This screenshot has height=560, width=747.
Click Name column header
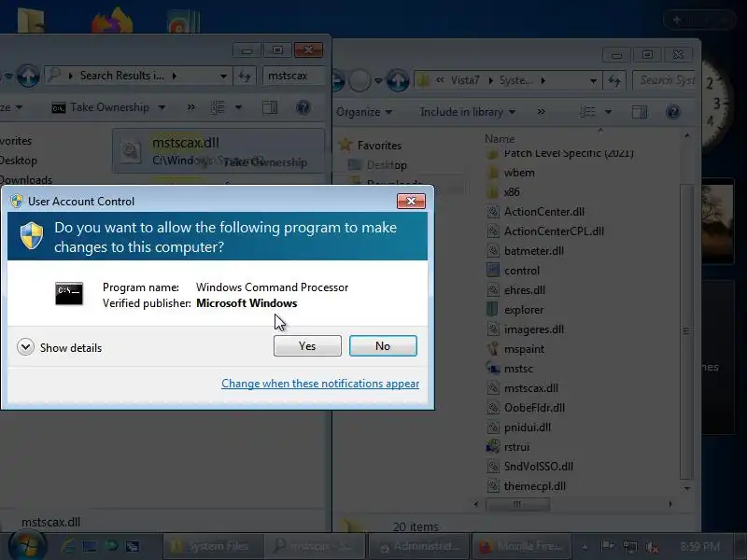[500, 138]
